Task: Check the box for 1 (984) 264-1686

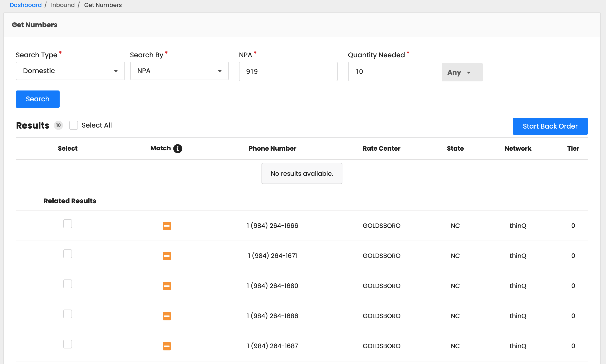Action: [68, 314]
